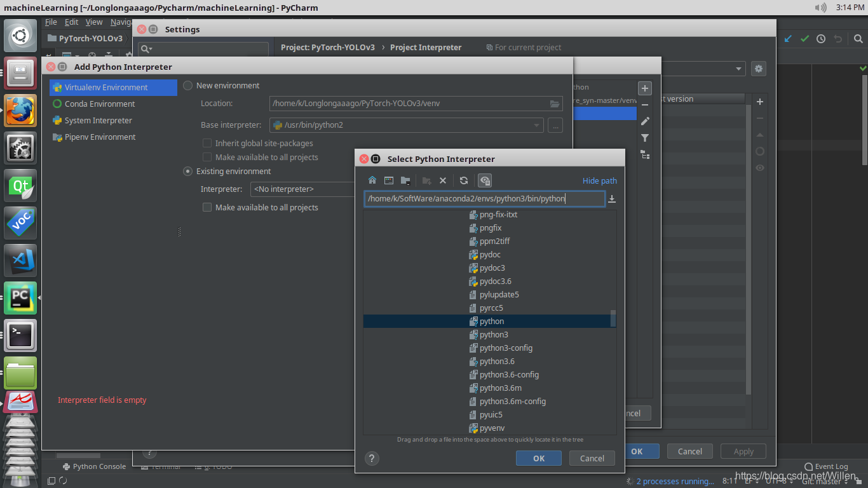
Task: Go to home directory in file chooser
Action: (x=372, y=180)
